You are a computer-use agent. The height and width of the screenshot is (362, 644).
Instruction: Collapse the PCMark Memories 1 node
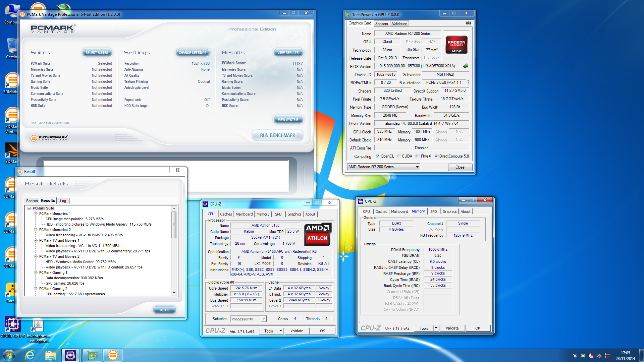[x=35, y=214]
